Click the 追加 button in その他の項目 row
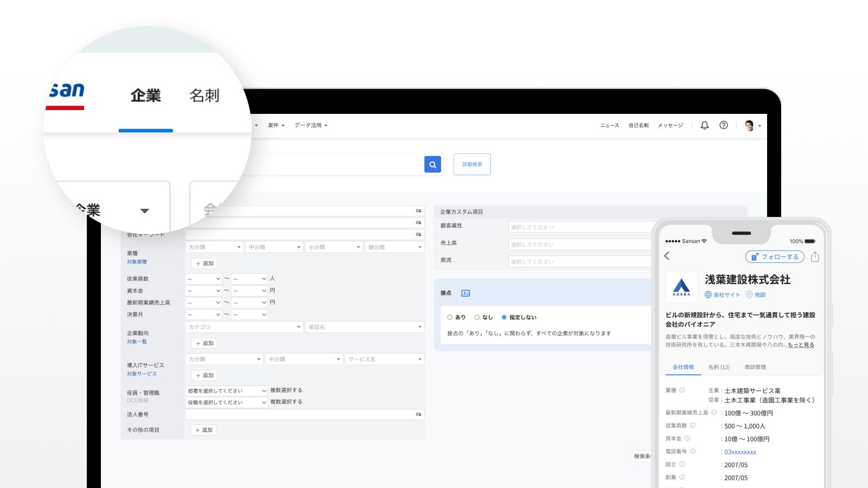This screenshot has width=868, height=488. 204,431
